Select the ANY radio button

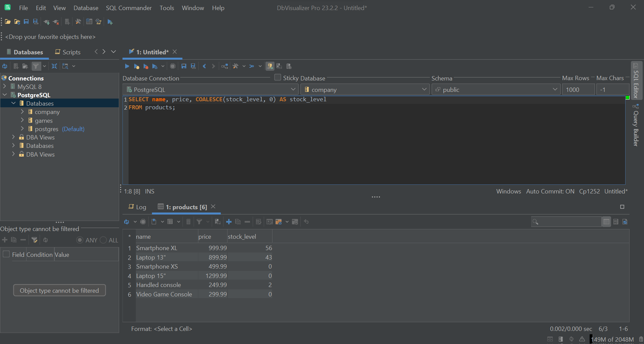(80, 240)
